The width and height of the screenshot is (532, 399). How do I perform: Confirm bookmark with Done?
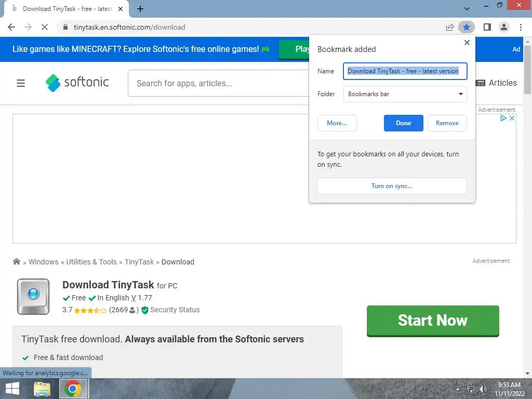coord(403,123)
